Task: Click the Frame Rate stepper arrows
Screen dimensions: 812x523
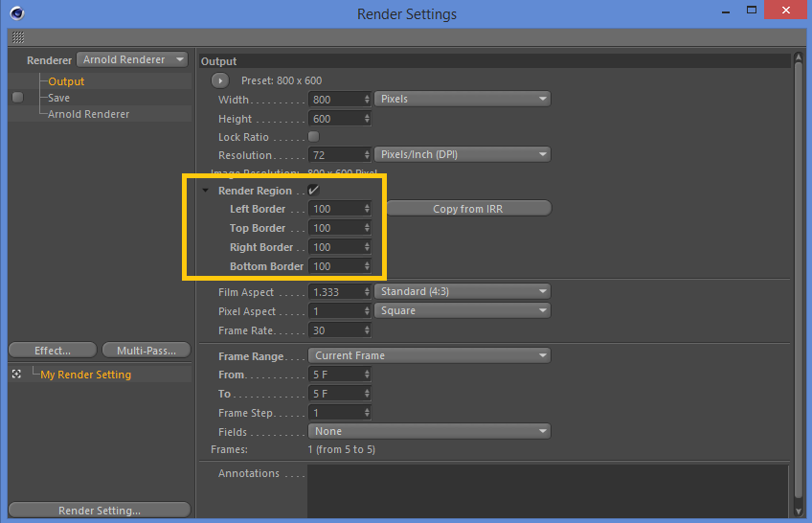Action: point(367,330)
